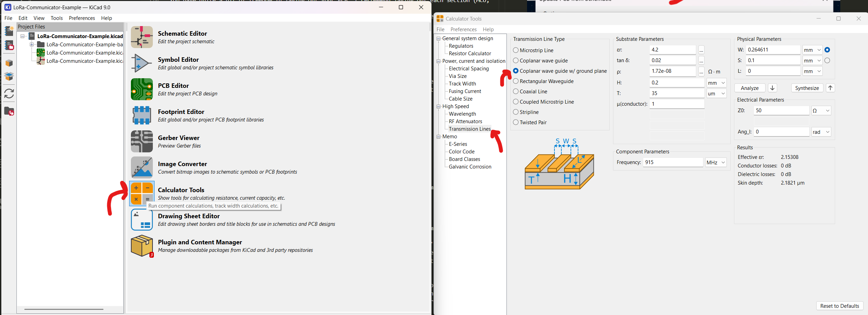Image resolution: width=868 pixels, height=315 pixels.
Task: Change the frequency unit from MHz
Action: pyautogui.click(x=716, y=162)
